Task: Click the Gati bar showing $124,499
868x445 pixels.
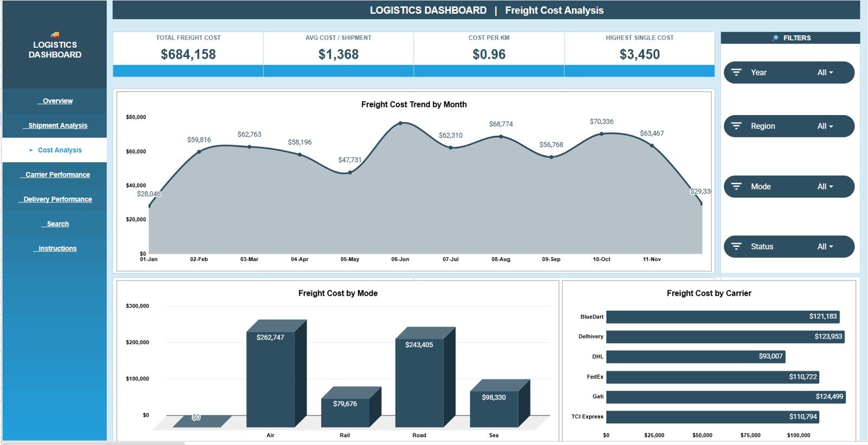Action: (x=726, y=397)
